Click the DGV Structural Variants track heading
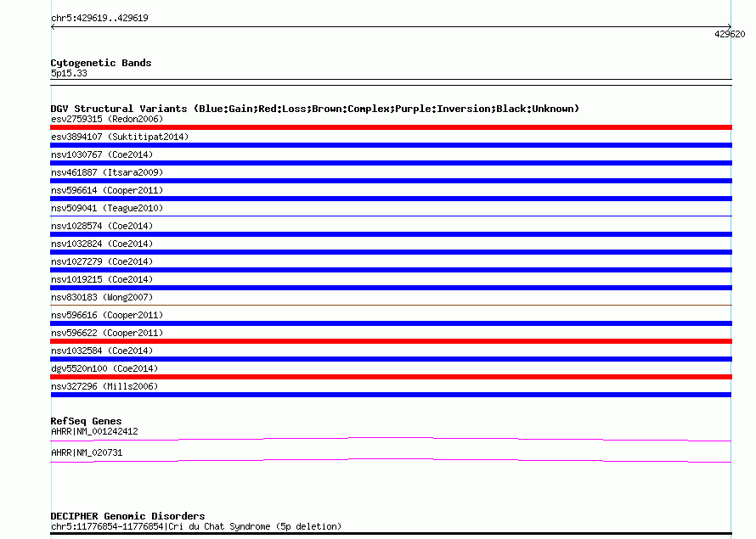 314,109
